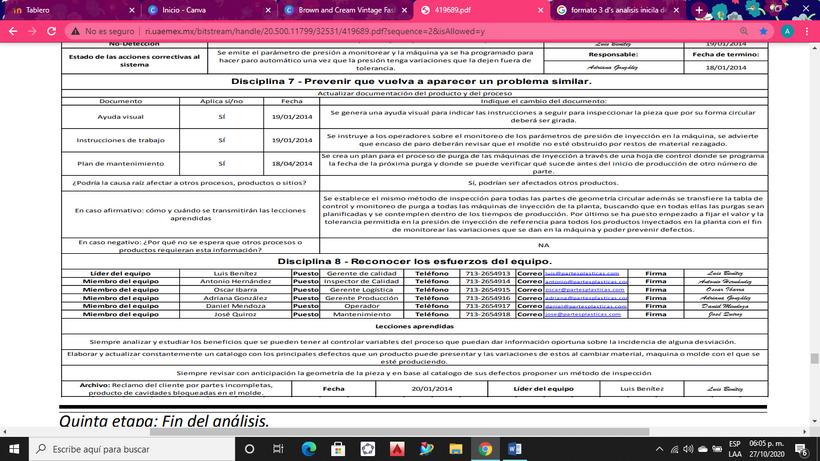Click the battery icon in the tray
Viewport: 820px width, 461px height.
coord(718,449)
